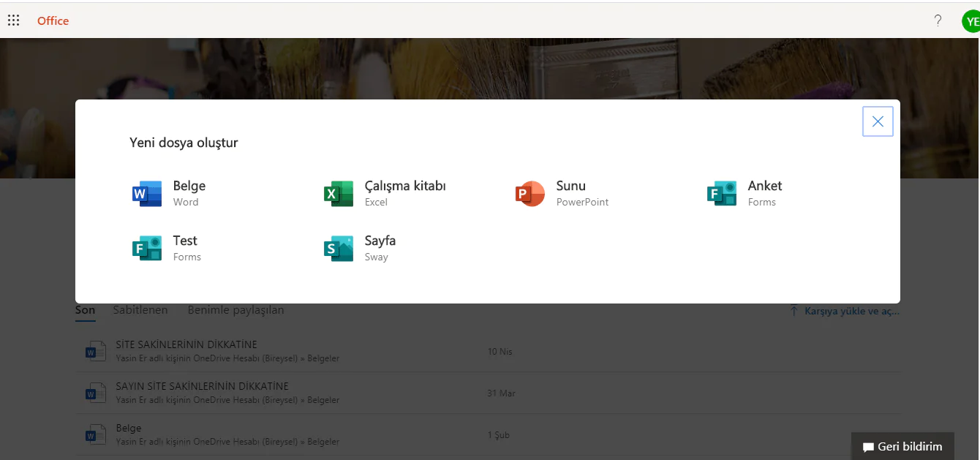The width and height of the screenshot is (980, 460).
Task: Create a new Word Belge document
Action: tap(170, 193)
